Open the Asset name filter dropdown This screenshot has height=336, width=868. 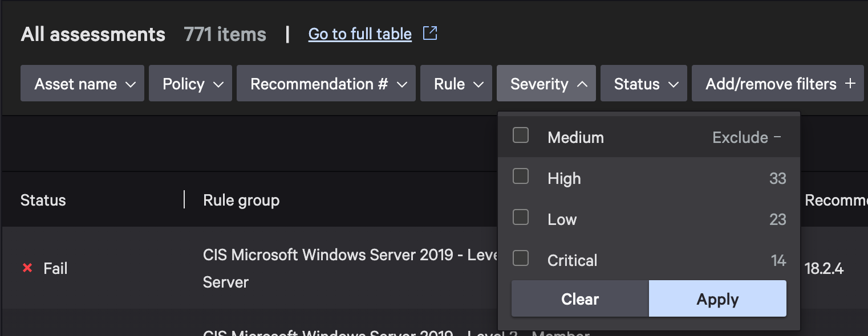point(82,84)
